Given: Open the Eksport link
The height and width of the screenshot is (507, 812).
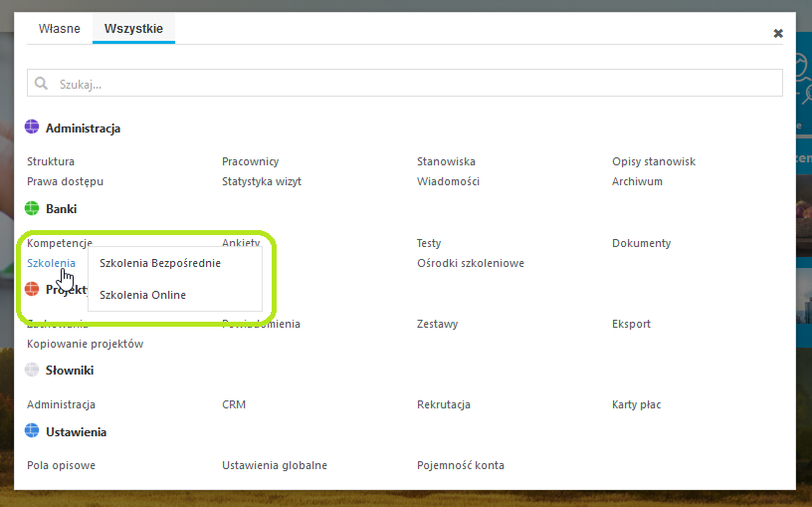Looking at the screenshot, I should tap(631, 324).
